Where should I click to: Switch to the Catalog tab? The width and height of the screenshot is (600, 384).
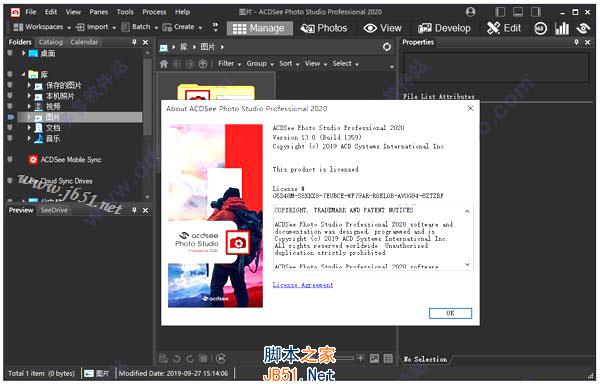pos(51,42)
